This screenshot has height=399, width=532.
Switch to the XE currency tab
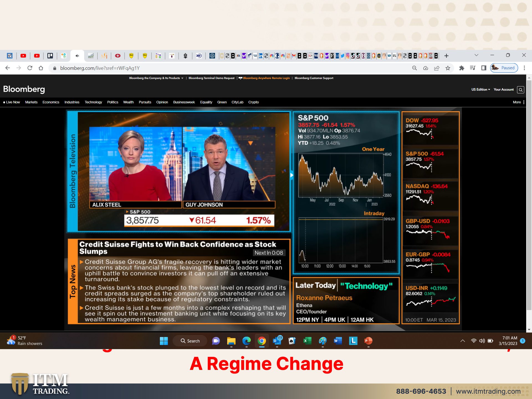click(199, 56)
